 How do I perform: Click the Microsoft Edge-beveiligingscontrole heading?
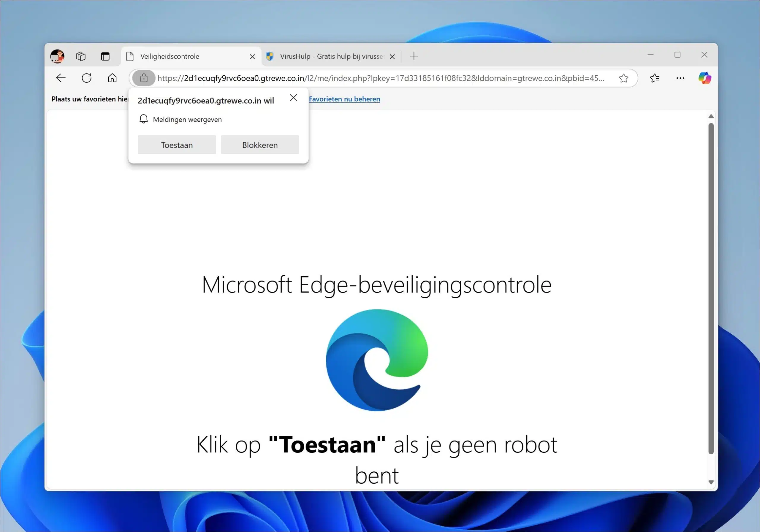coord(377,285)
